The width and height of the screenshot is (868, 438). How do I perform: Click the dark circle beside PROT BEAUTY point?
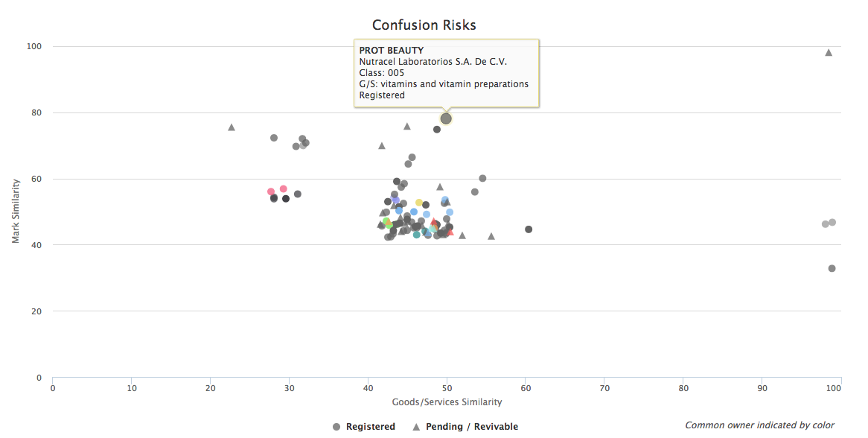437,130
